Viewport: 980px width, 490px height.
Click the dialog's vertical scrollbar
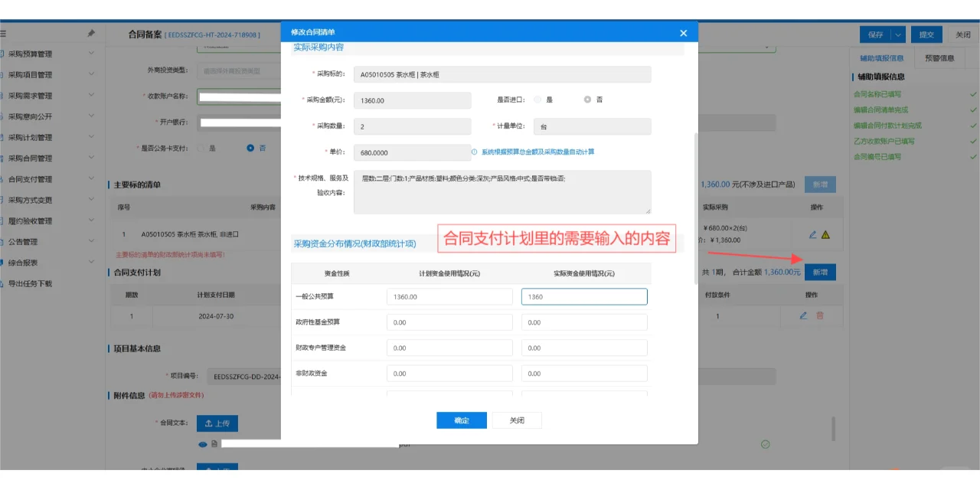(695, 207)
